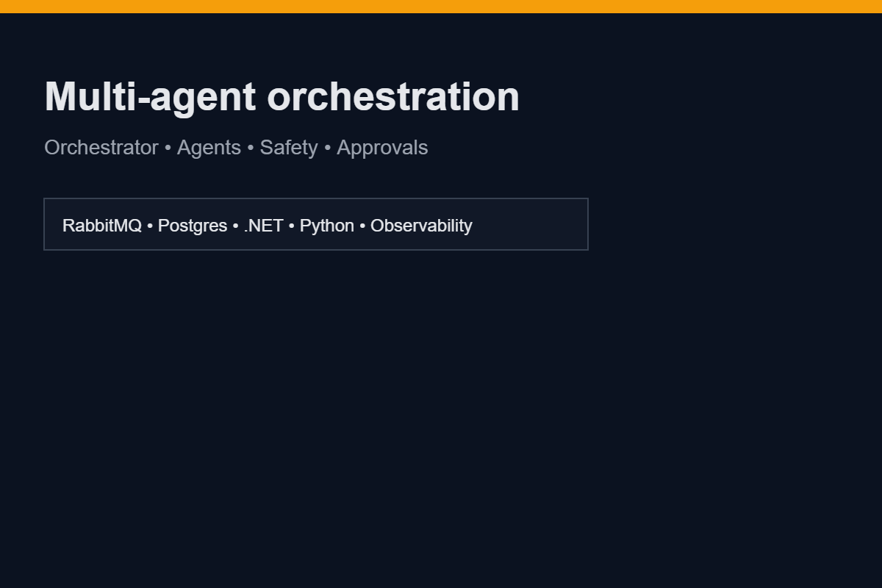The height and width of the screenshot is (588, 882).
Task: Click the bullet between .NET and Python
Action: click(292, 226)
